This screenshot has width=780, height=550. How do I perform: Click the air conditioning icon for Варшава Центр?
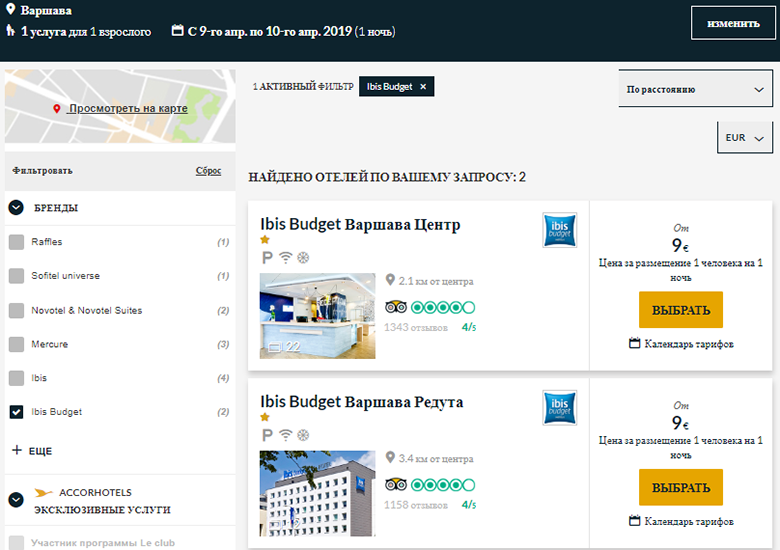(303, 257)
